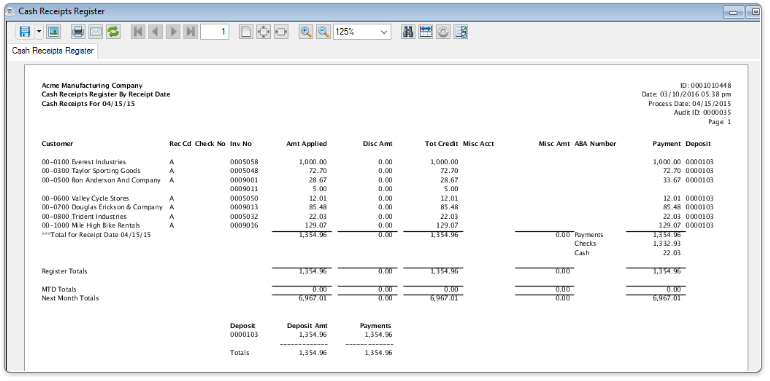
Task: Click the checklist options icon in toolbar
Action: point(461,32)
